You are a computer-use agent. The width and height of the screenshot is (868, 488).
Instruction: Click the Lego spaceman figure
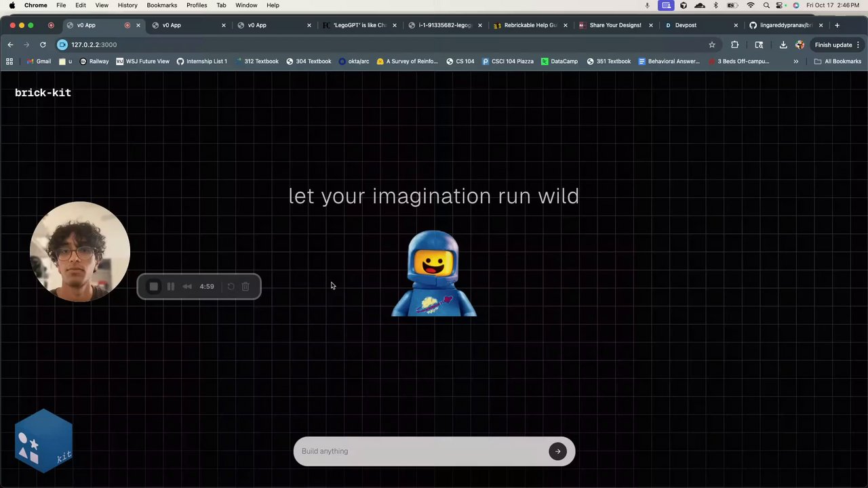434,273
